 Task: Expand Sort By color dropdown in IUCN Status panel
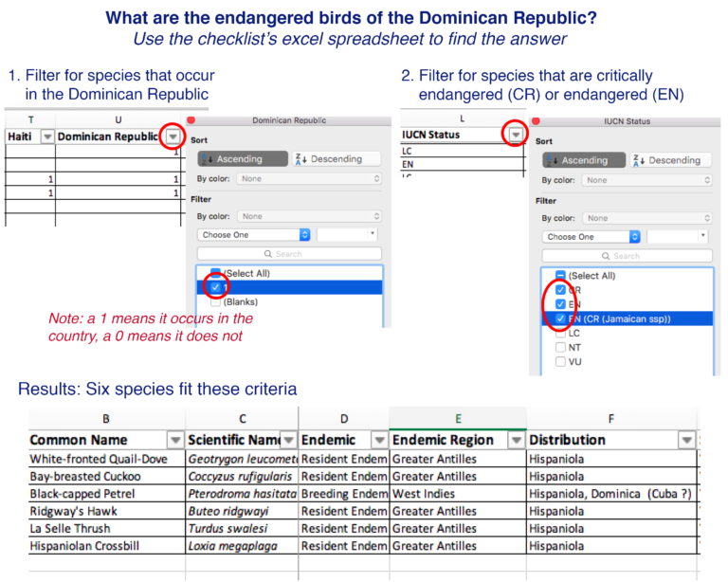(x=647, y=179)
